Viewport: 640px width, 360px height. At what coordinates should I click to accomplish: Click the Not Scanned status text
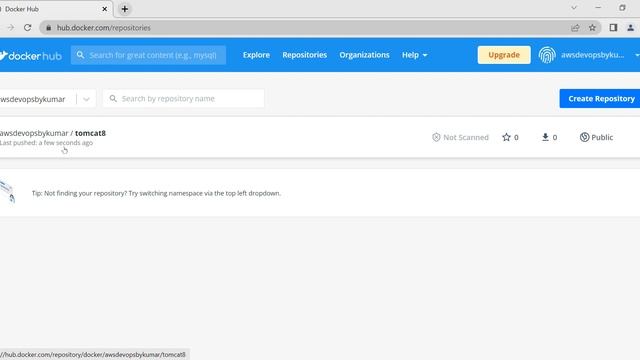tap(466, 137)
